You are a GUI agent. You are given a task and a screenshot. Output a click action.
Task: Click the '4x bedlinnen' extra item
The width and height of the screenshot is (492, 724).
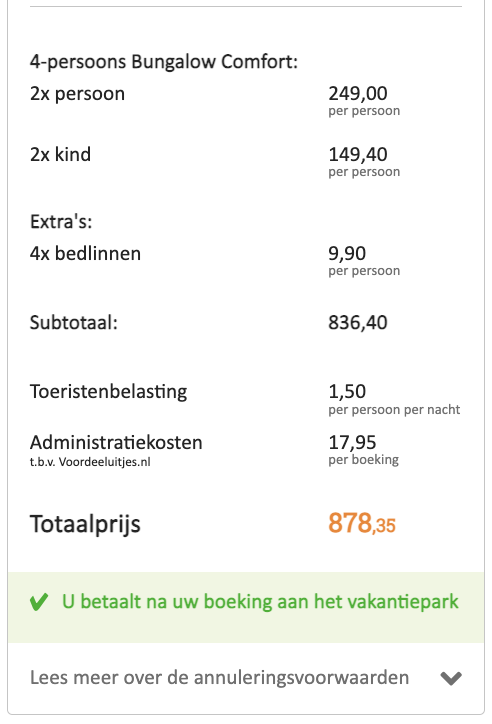coord(85,253)
